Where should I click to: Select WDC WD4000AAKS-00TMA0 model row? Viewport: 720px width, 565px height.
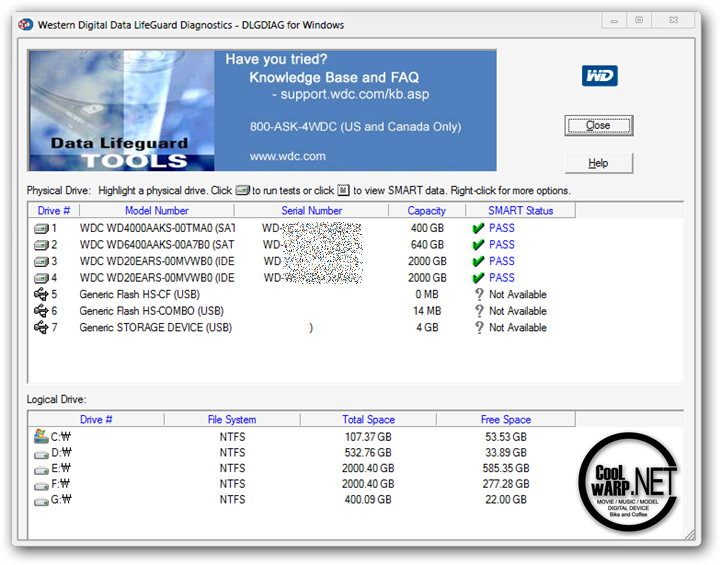[x=157, y=228]
